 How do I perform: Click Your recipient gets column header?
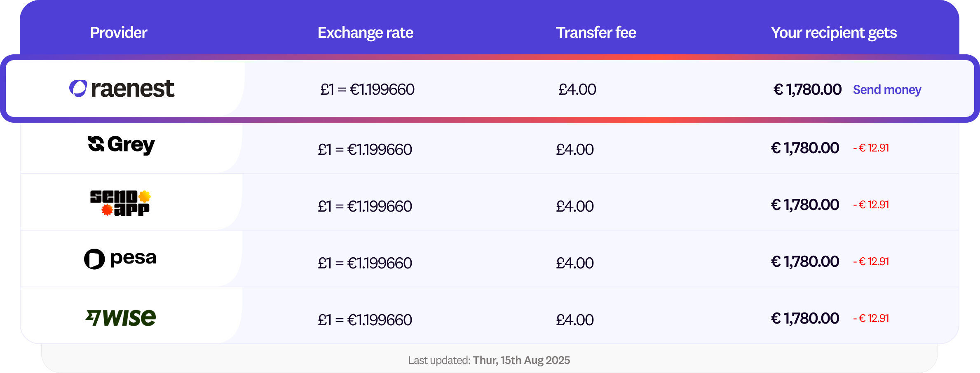(833, 33)
